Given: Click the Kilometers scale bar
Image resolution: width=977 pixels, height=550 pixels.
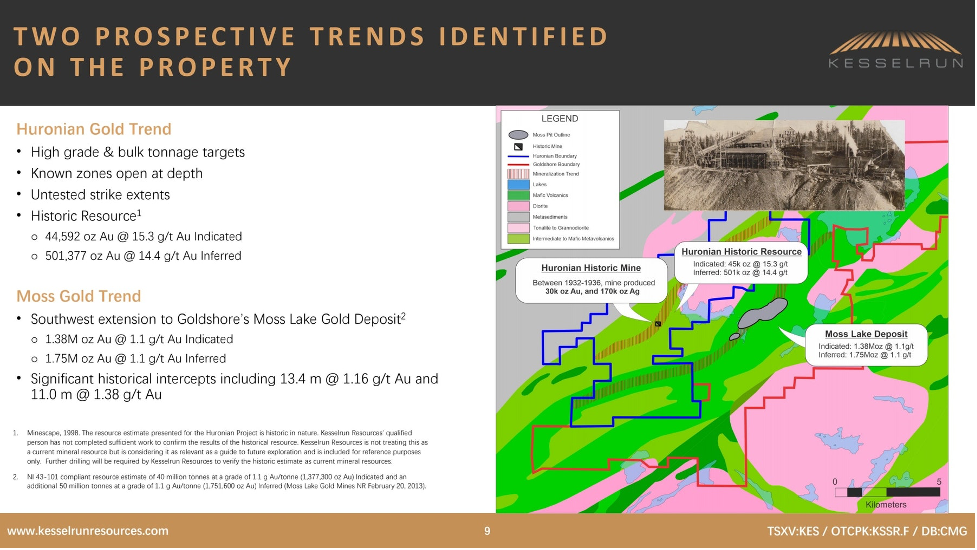Looking at the screenshot, I should [887, 492].
